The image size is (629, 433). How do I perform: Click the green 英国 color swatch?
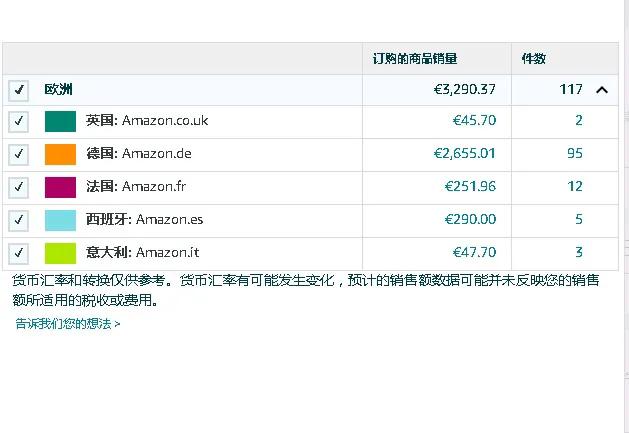coord(60,122)
